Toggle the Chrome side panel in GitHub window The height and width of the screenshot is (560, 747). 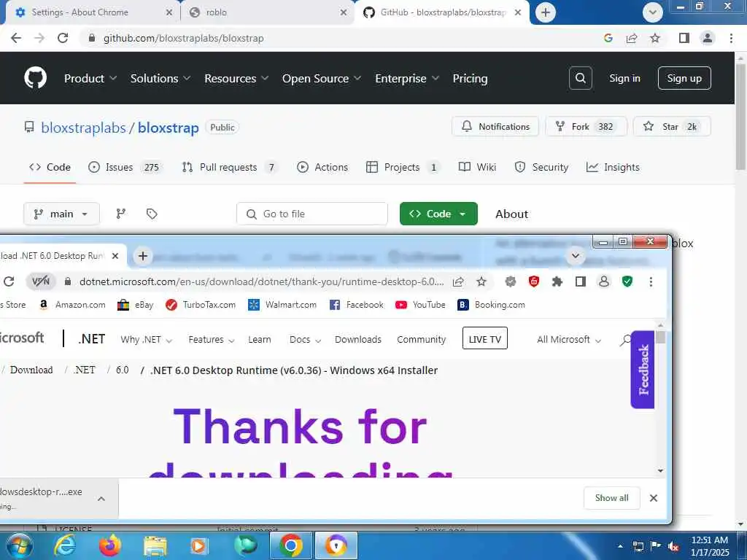click(x=684, y=38)
